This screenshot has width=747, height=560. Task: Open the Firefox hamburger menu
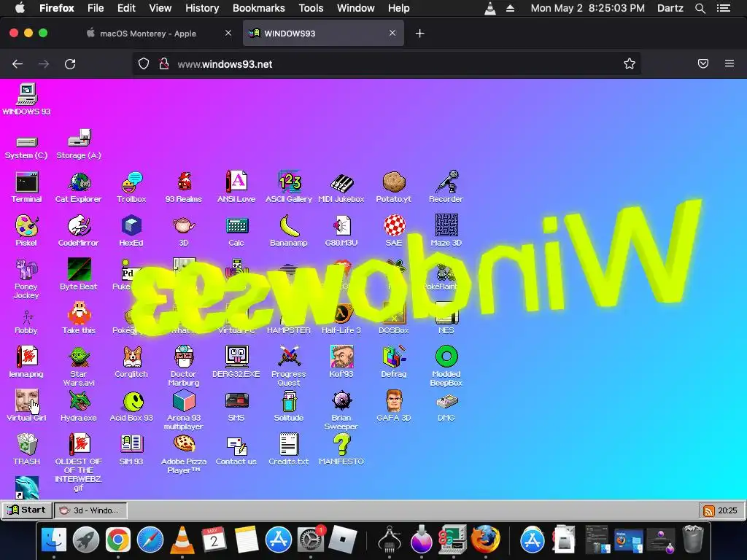pyautogui.click(x=729, y=63)
